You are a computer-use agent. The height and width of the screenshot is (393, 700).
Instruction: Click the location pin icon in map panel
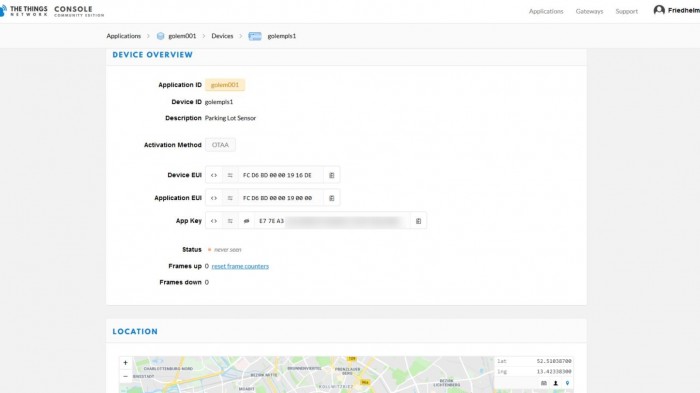(567, 383)
